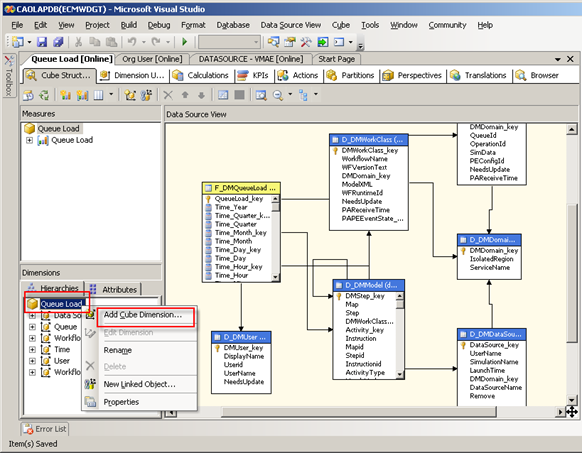Expand the Queue Load measure group
Image resolution: width=582 pixels, height=453 pixels.
click(29, 140)
